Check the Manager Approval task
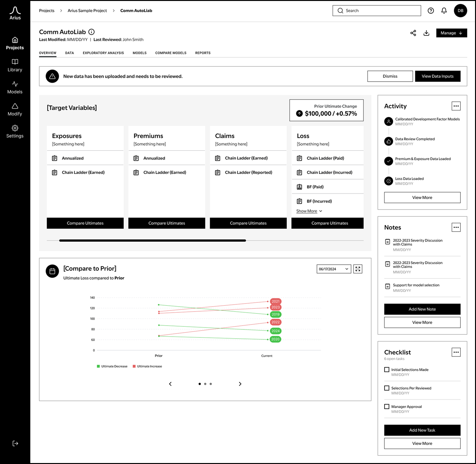 pos(387,407)
